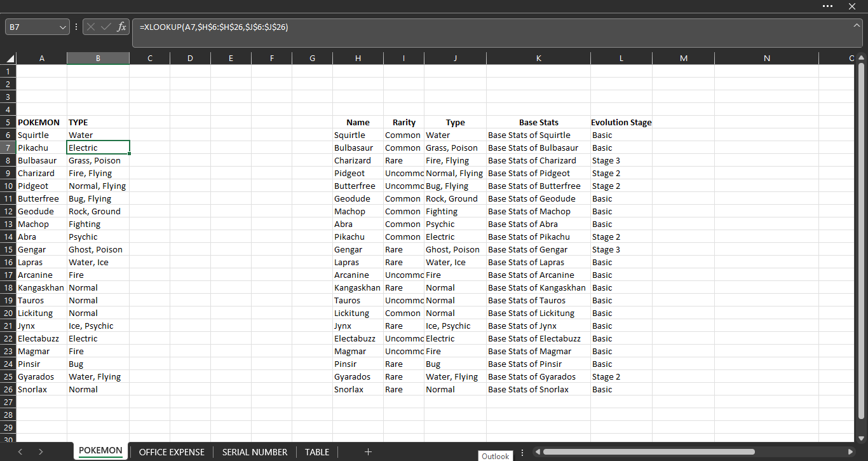
Task: Click the Evolution Stage header cell
Action: (x=621, y=122)
